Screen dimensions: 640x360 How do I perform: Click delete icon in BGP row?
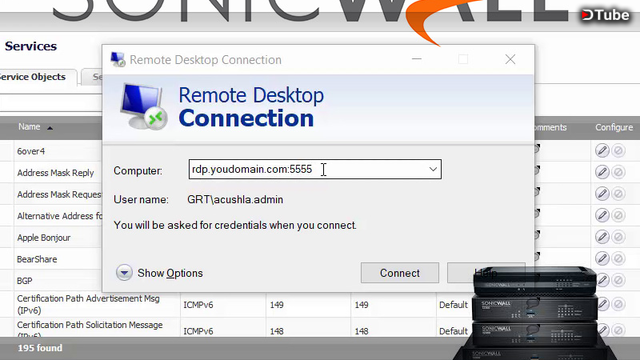[x=619, y=280]
